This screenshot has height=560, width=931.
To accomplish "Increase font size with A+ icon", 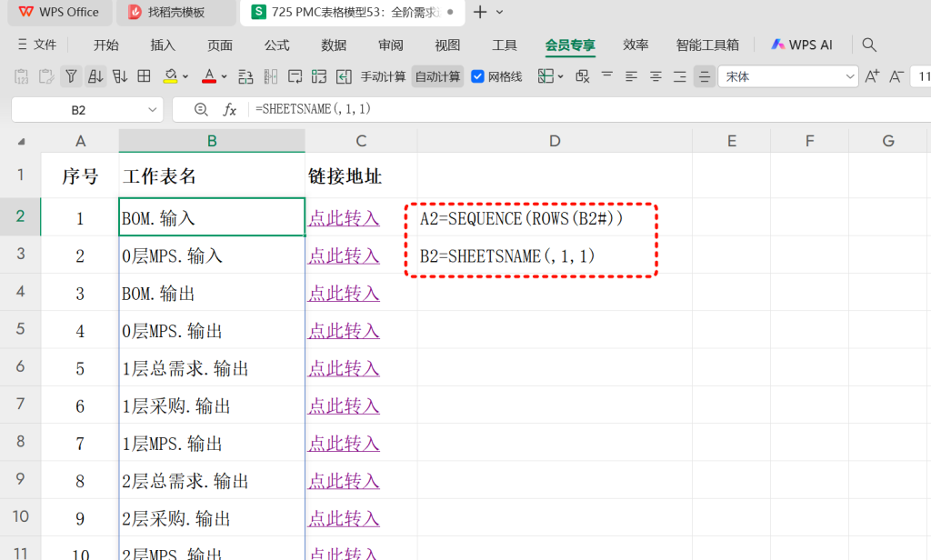I will [x=872, y=76].
